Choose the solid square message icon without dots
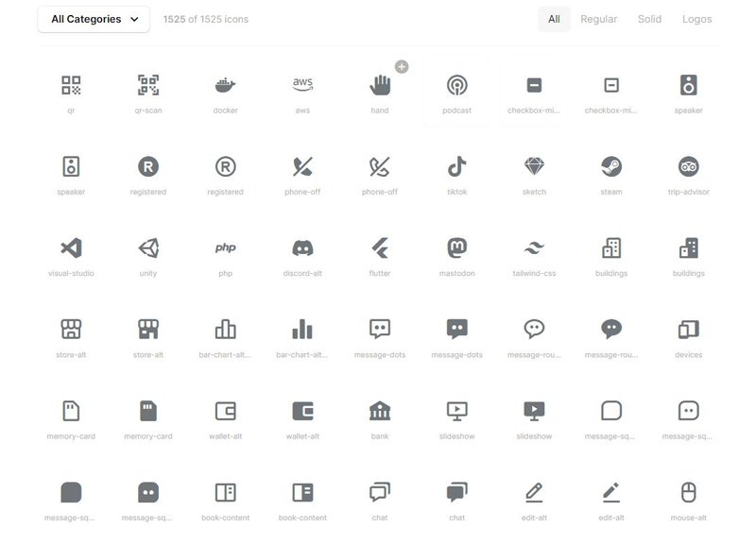Image resolution: width=756 pixels, height=545 pixels. coord(71,492)
